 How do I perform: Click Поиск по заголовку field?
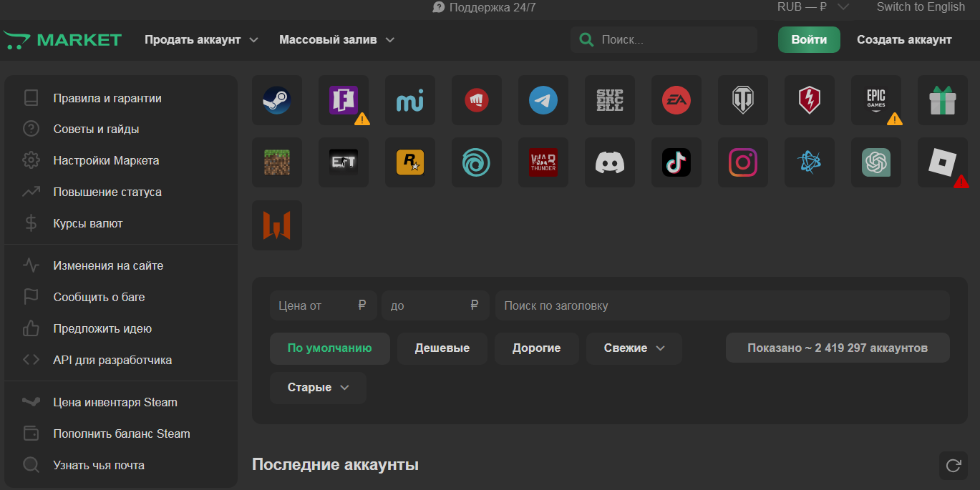722,306
